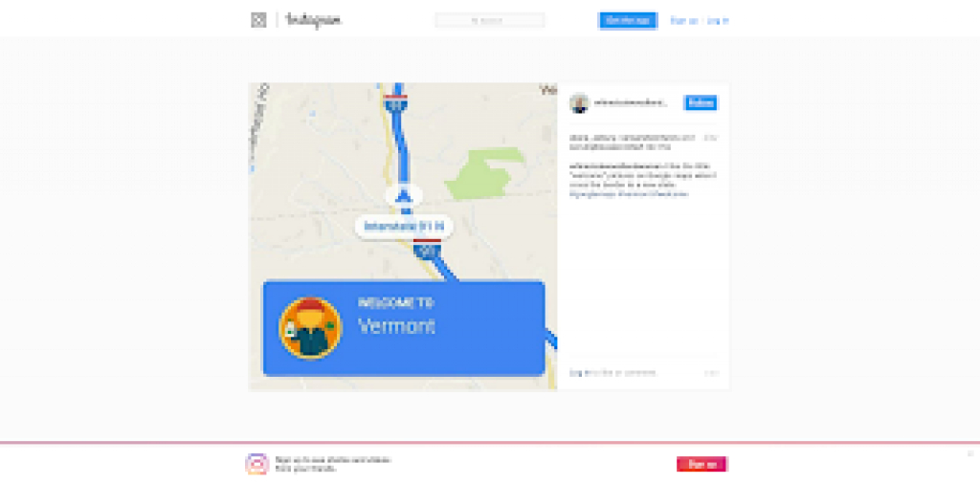Click the red Sign up button in banner
Screen dimensions: 980x484
click(702, 464)
